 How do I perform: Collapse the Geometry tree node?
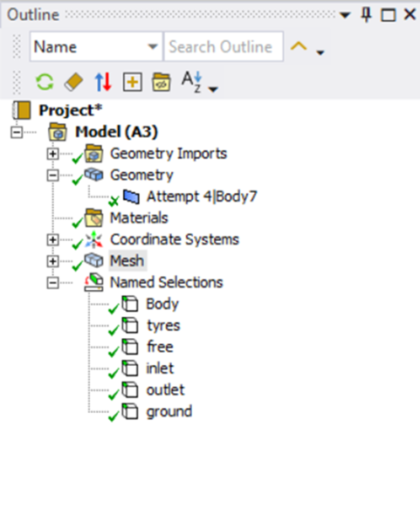coord(52,175)
